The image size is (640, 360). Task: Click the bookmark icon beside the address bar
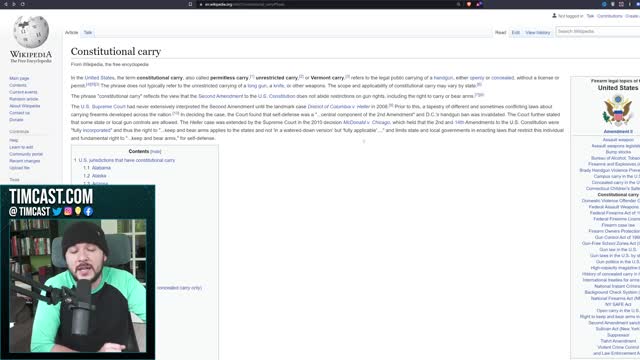190,4
